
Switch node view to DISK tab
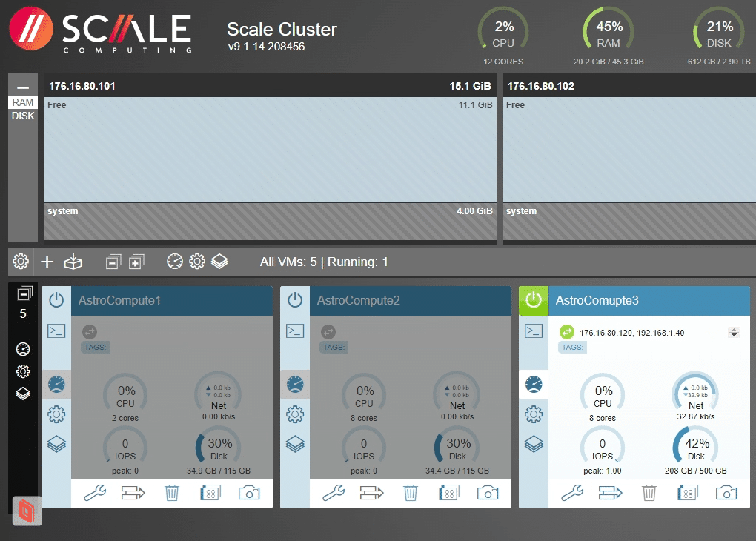23,116
